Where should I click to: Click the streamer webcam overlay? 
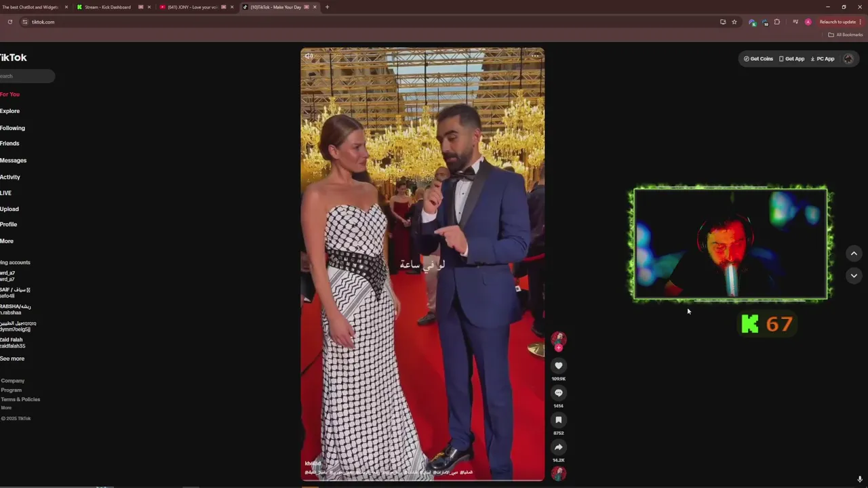(730, 244)
